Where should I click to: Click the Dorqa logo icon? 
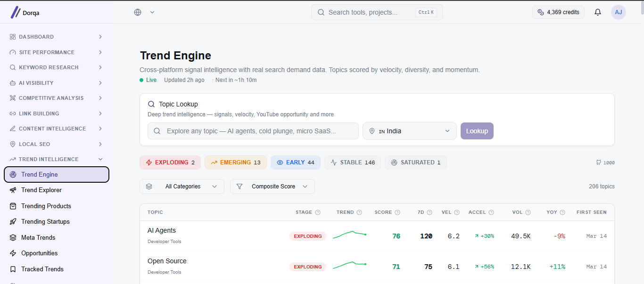[16, 12]
